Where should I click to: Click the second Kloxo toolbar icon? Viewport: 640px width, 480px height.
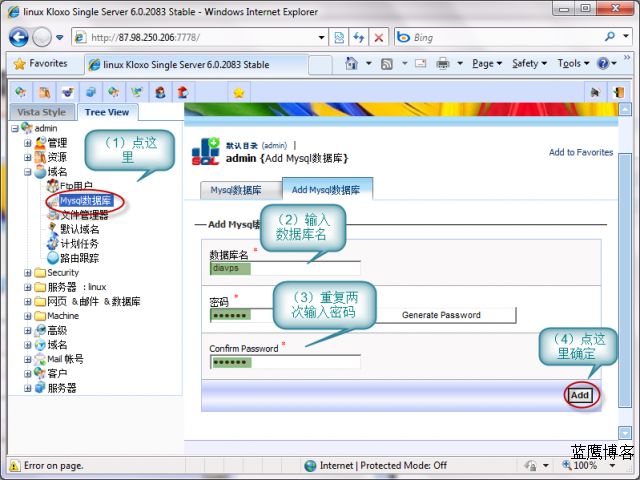click(44, 92)
